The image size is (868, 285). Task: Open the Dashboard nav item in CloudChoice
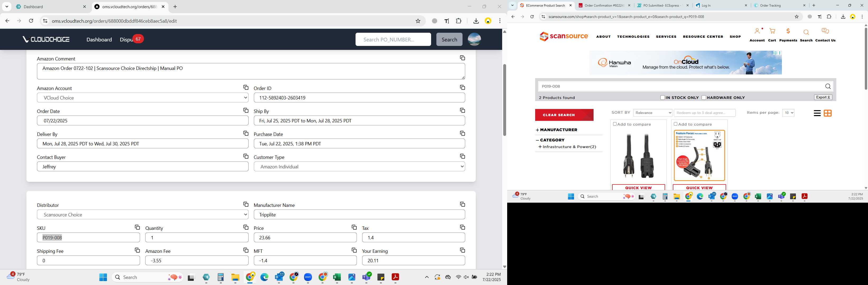point(99,39)
